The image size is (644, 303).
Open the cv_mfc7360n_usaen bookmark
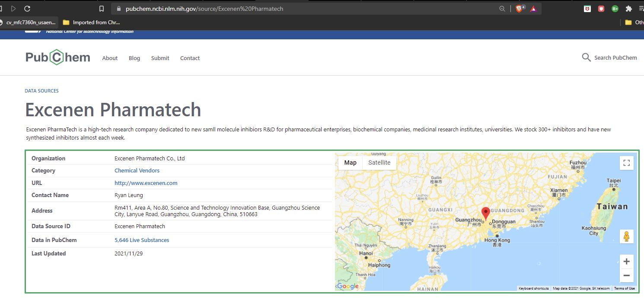pos(28,22)
